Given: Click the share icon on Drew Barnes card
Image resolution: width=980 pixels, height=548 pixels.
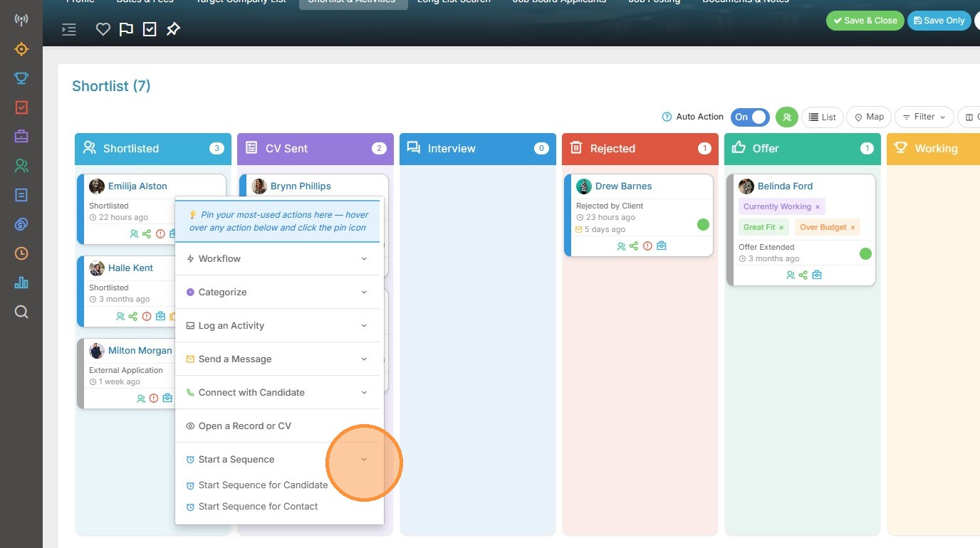Looking at the screenshot, I should click(x=634, y=246).
